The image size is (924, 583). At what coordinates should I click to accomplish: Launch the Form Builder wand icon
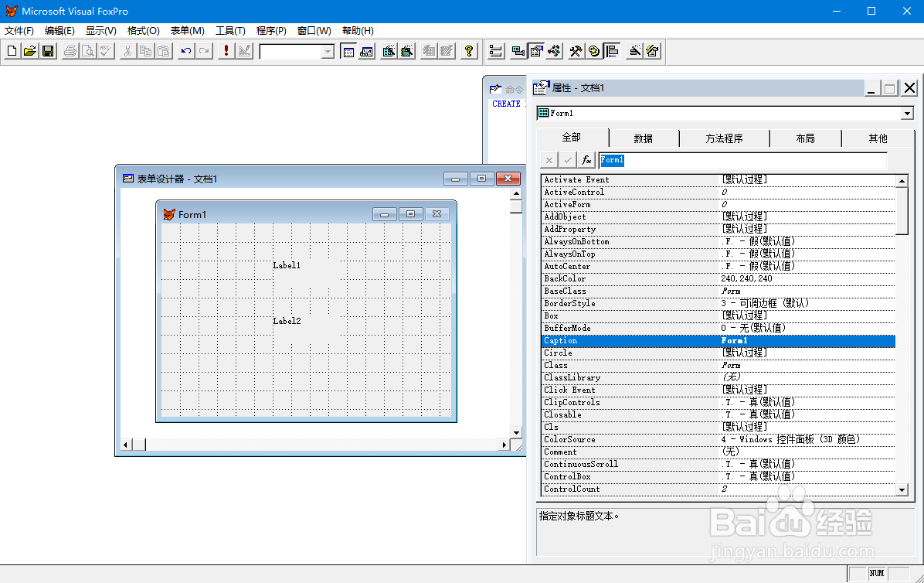[634, 51]
